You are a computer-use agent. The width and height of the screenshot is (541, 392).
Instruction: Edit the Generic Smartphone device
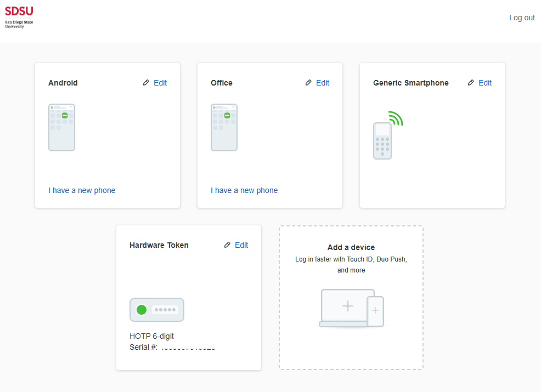point(485,83)
